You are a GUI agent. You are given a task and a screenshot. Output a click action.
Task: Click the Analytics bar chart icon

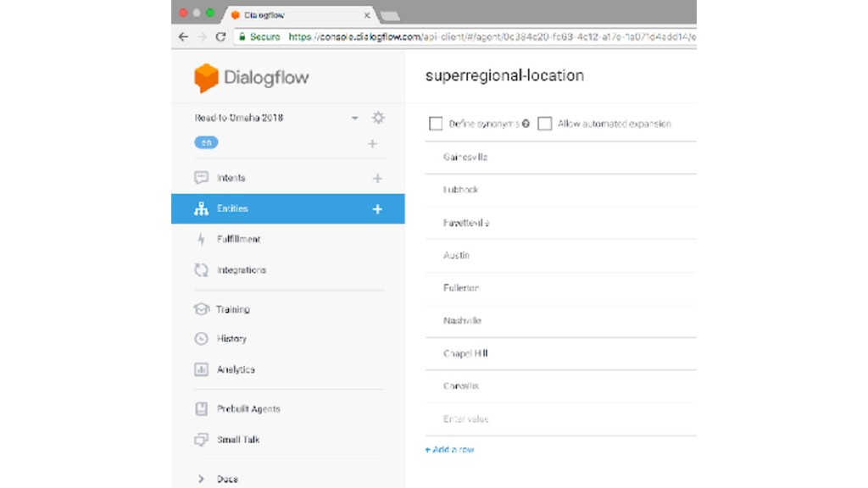pyautogui.click(x=201, y=369)
